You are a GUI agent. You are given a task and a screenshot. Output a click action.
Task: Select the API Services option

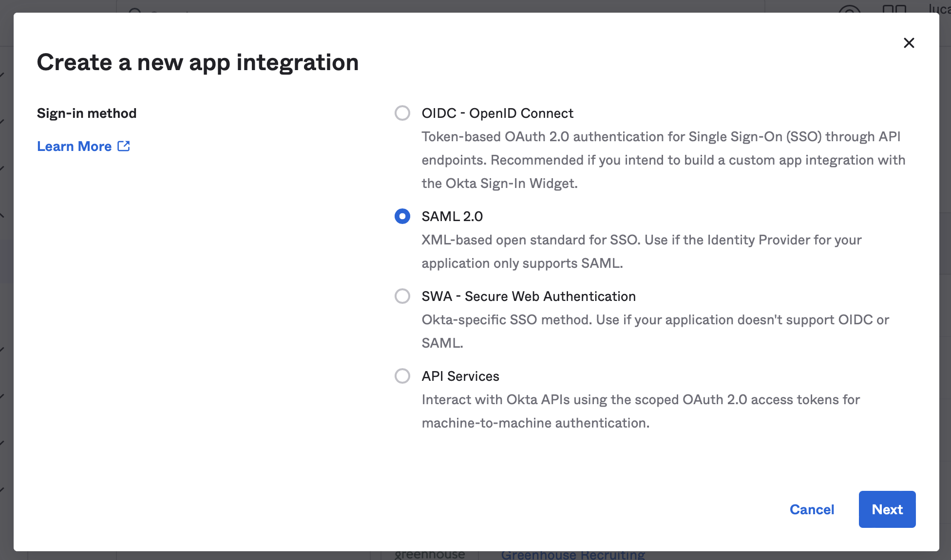pyautogui.click(x=402, y=376)
